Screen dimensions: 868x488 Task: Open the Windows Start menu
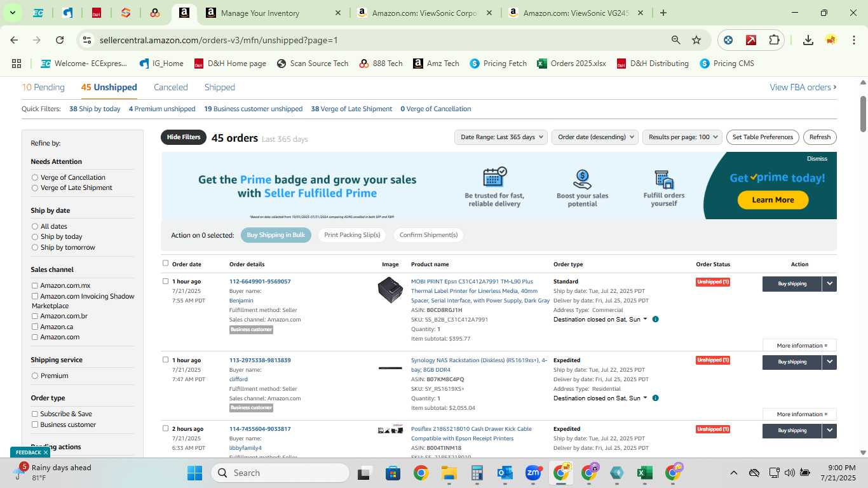194,473
